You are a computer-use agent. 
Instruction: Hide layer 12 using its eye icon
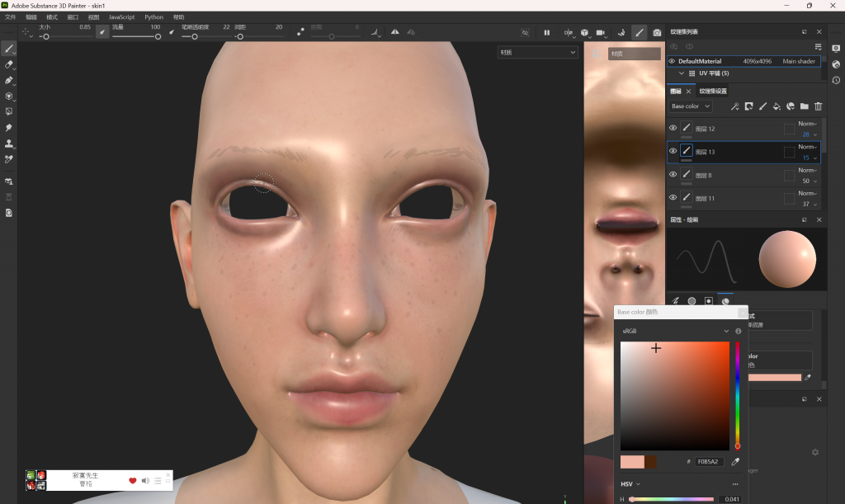tap(673, 129)
